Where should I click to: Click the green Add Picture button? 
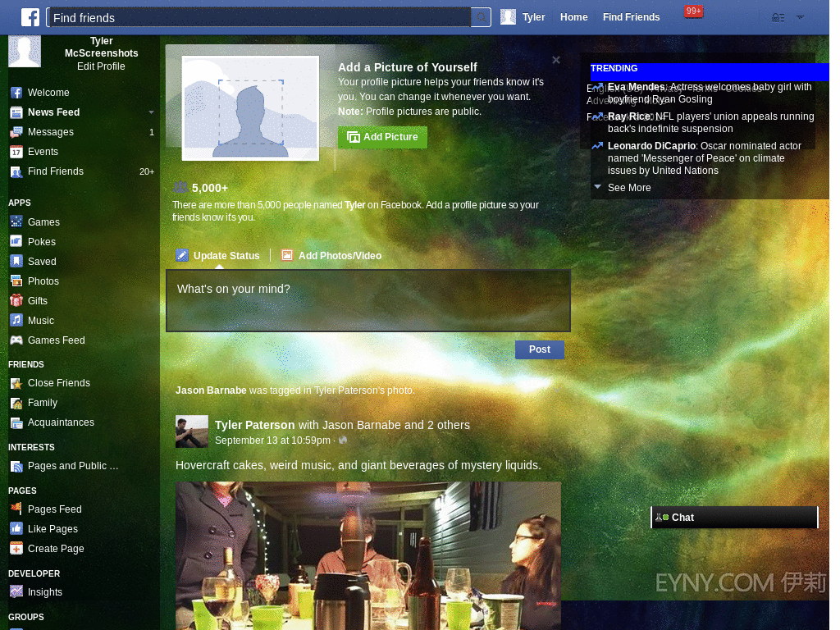pyautogui.click(x=382, y=137)
